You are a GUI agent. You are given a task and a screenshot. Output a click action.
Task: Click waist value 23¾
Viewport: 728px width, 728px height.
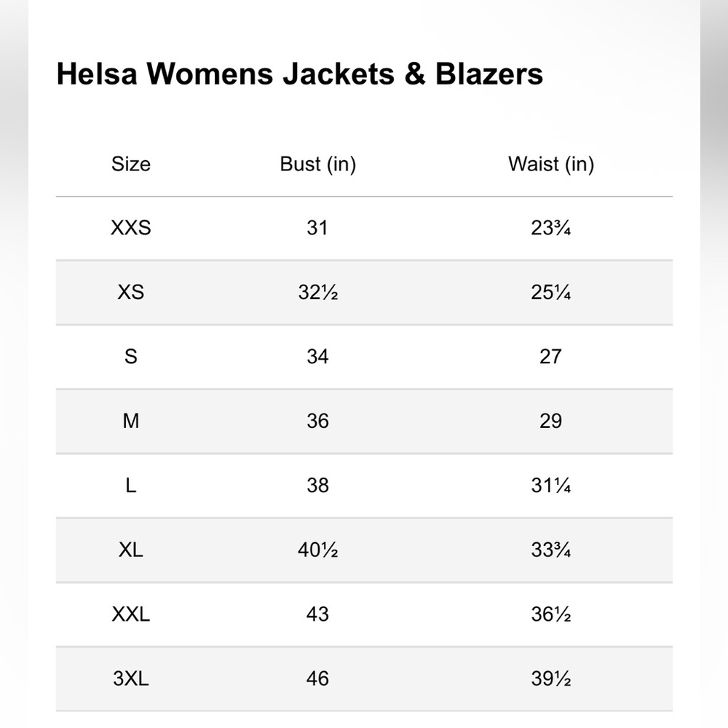tap(550, 228)
